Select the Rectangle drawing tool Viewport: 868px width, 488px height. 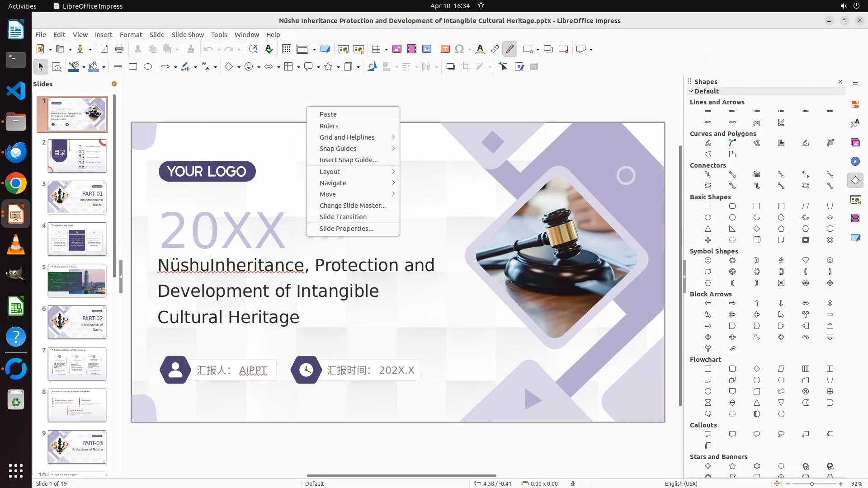(133, 67)
